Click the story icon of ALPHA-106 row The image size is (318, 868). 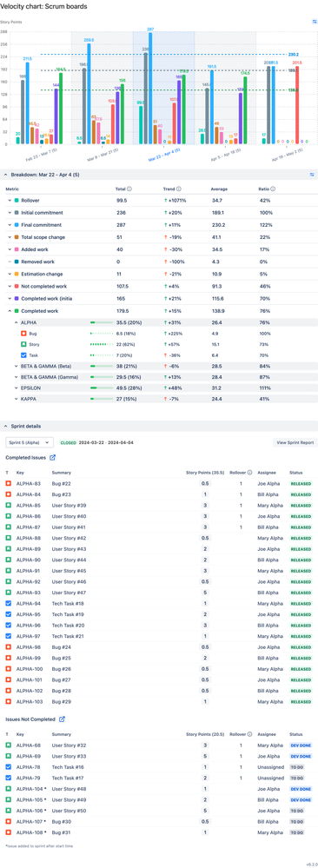(x=9, y=811)
